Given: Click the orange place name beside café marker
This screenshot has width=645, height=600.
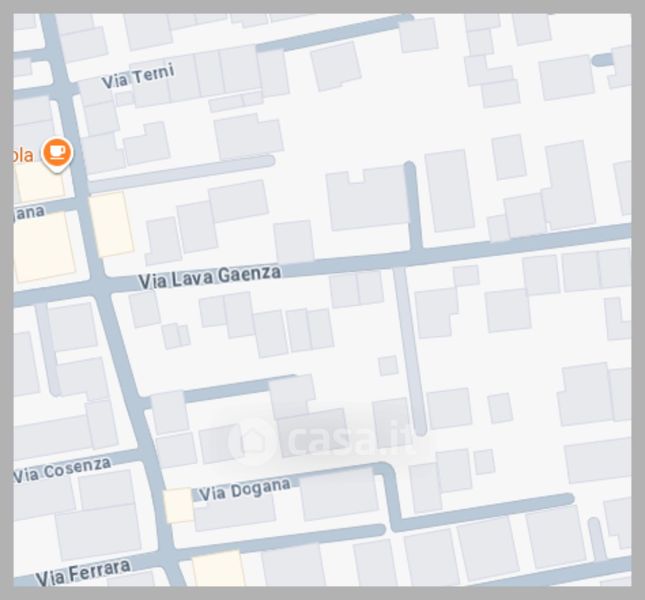Looking at the screenshot, I should pyautogui.click(x=23, y=155).
